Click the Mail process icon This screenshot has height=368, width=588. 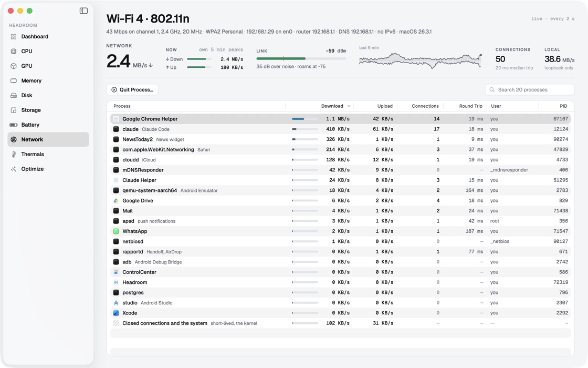[x=116, y=211]
